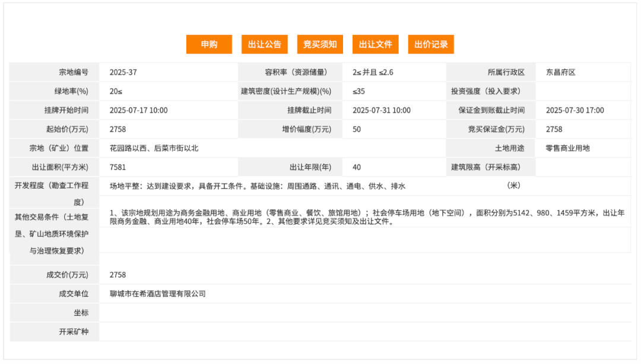Click the 成交单位 company name link

tap(157, 293)
